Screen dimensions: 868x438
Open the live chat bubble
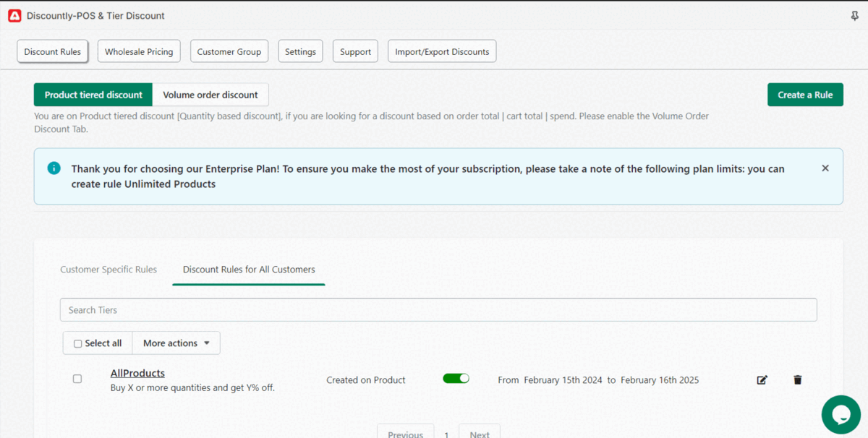pyautogui.click(x=841, y=414)
